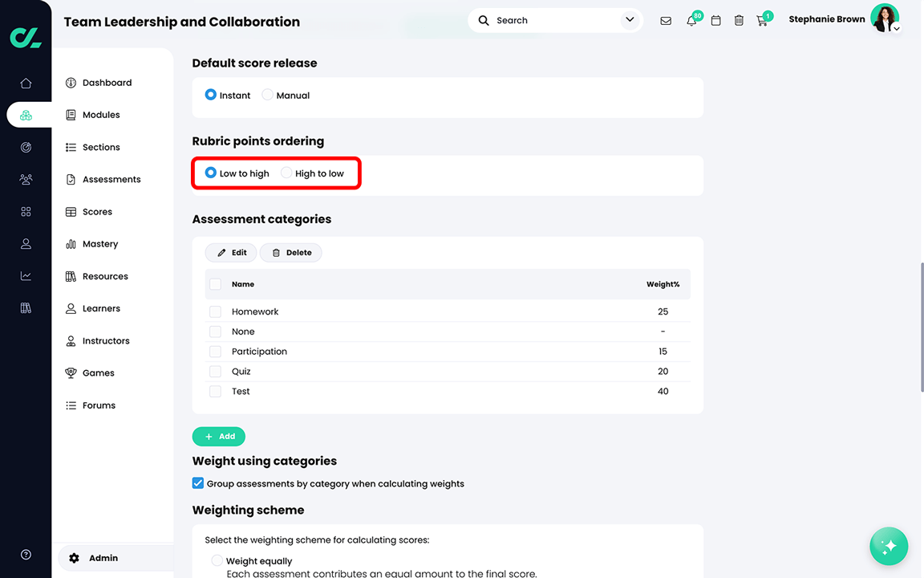Screen dimensions: 924x578
Task: Open the Admin settings item
Action: click(x=115, y=558)
